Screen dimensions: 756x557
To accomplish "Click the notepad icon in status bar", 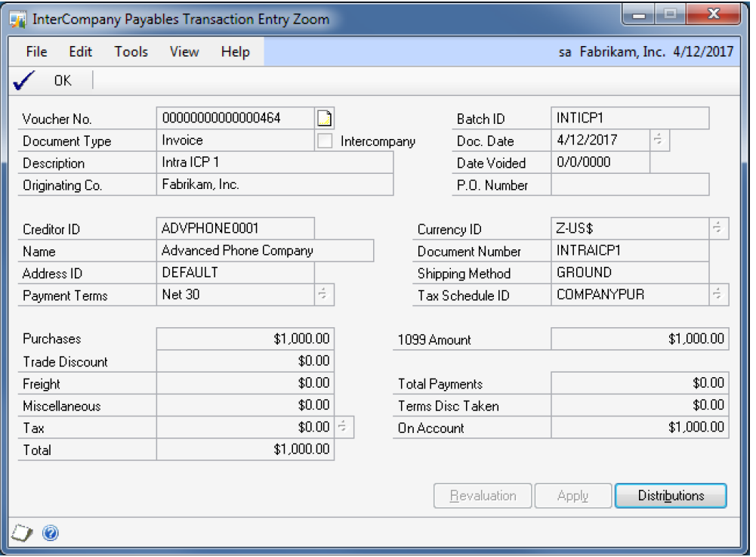I will click(x=23, y=533).
